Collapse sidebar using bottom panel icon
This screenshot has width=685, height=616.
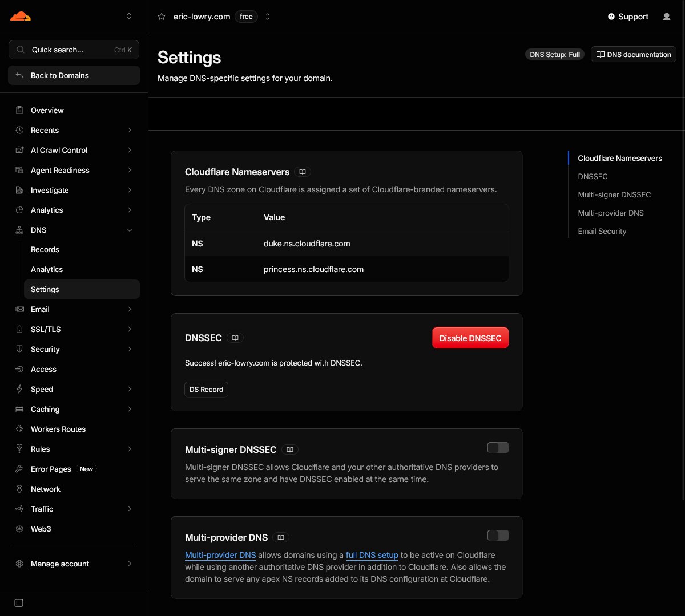pos(19,603)
